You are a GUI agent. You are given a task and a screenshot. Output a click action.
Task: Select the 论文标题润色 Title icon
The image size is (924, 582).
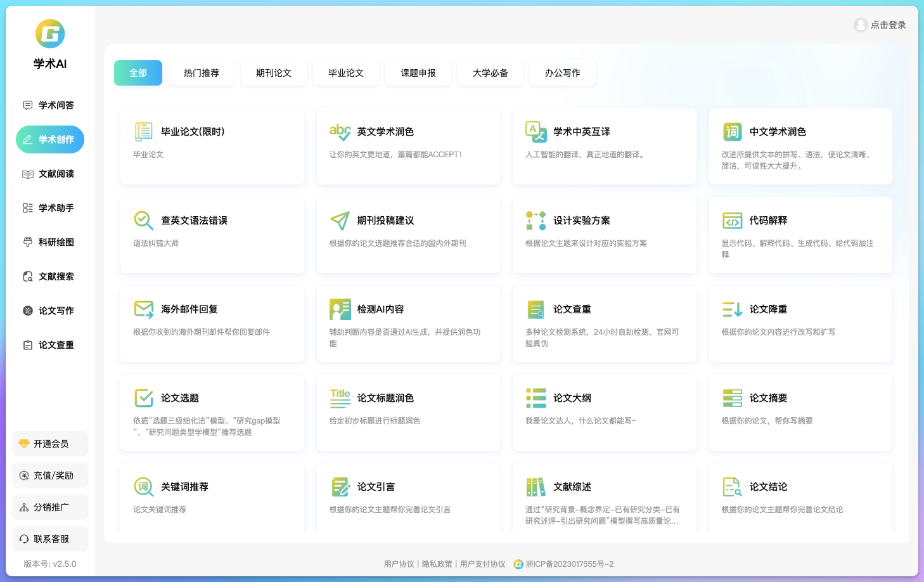[340, 398]
